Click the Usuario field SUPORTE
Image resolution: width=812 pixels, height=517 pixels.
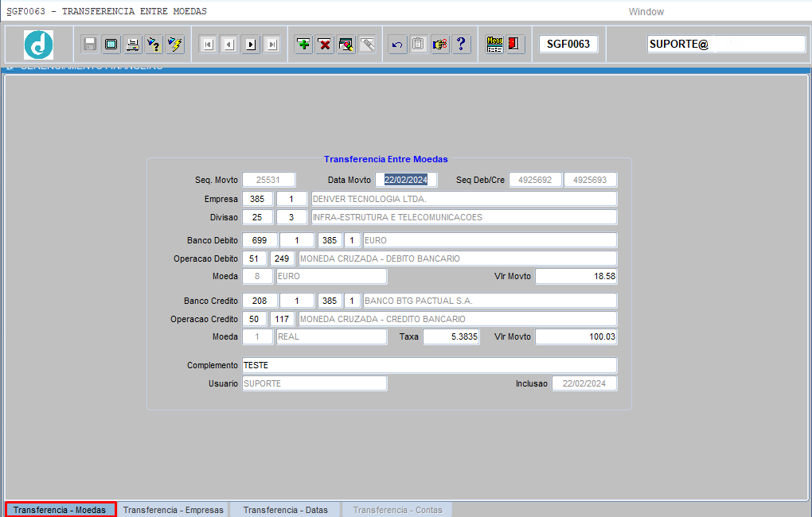314,383
